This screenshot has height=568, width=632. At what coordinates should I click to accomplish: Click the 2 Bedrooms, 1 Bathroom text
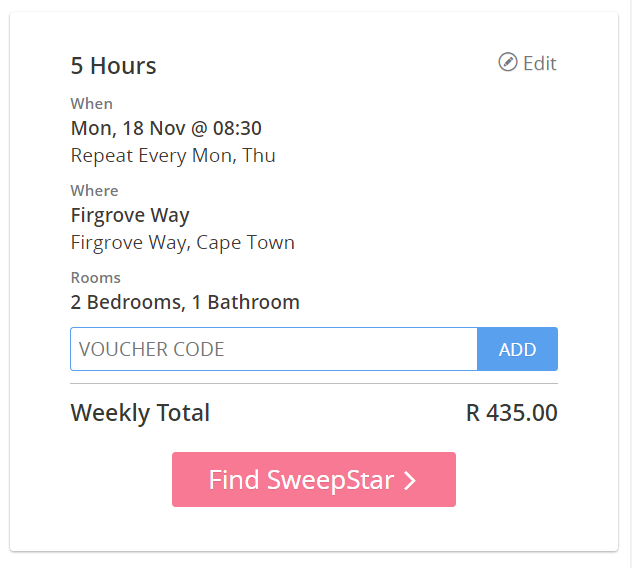point(185,302)
